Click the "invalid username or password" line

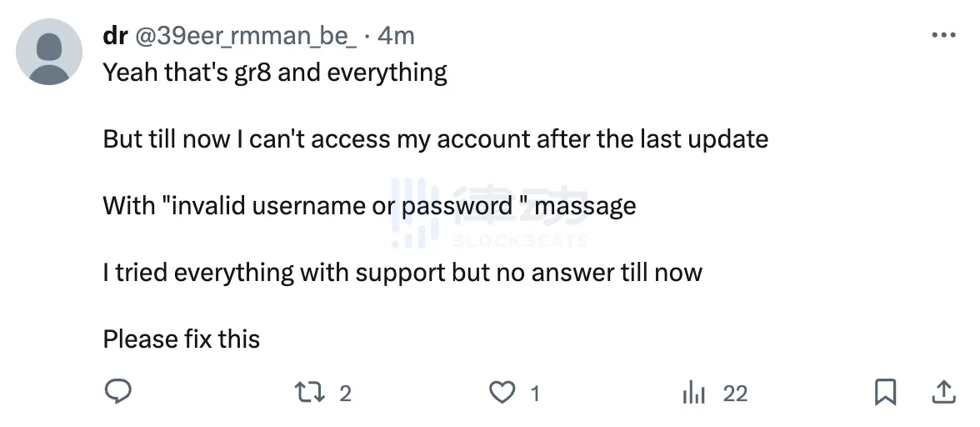(x=369, y=205)
